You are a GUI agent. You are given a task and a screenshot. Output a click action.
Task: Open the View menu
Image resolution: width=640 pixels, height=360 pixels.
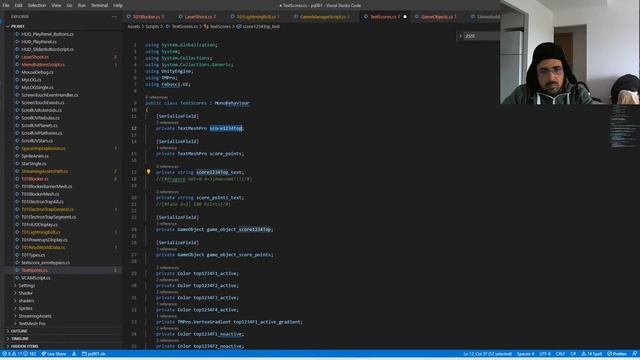coord(56,5)
